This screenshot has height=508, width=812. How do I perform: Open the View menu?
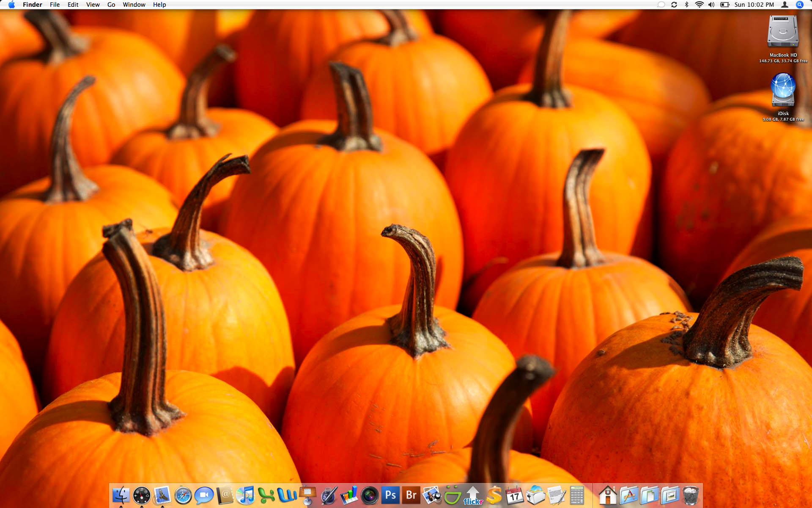93,5
